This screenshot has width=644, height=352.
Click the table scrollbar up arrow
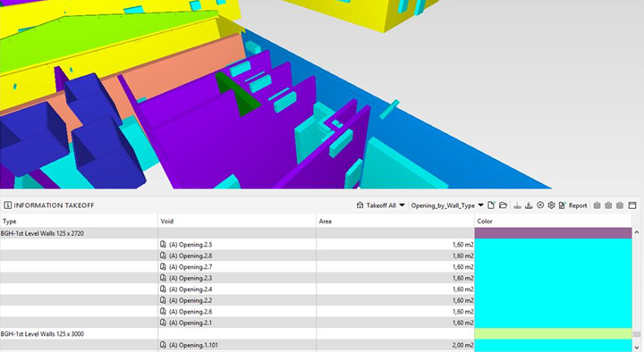[x=637, y=232]
